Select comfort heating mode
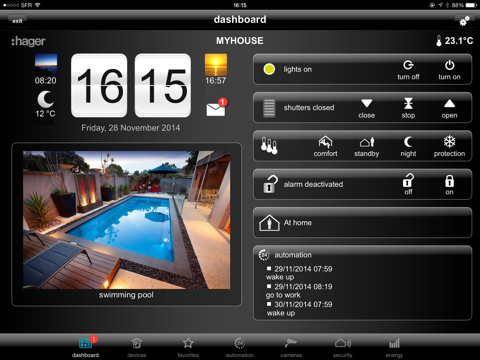Image resolution: width=480 pixels, height=360 pixels. pyautogui.click(x=325, y=146)
